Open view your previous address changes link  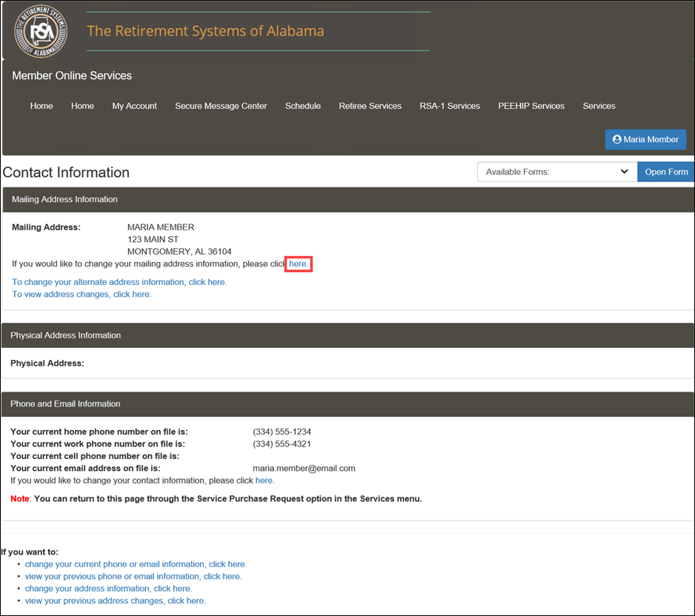click(116, 601)
